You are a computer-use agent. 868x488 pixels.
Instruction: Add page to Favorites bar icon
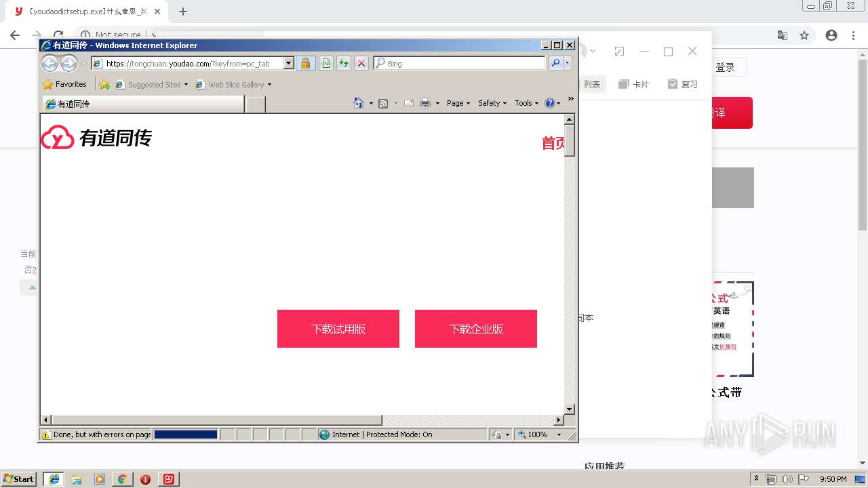pyautogui.click(x=104, y=85)
